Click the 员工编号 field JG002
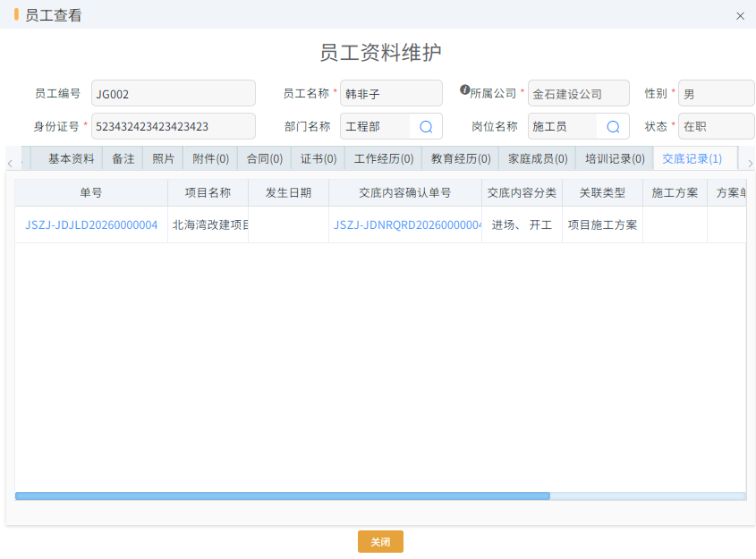The height and width of the screenshot is (559, 756). point(174,94)
